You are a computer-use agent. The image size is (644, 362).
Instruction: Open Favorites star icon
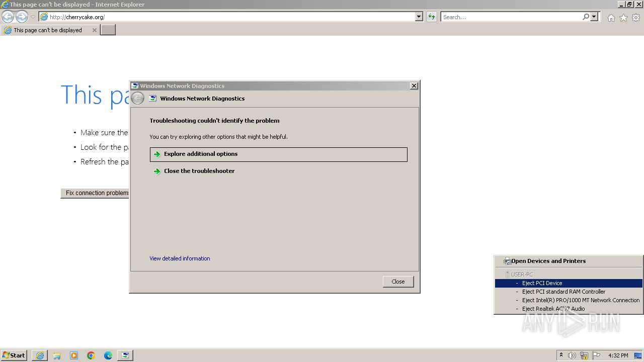pos(623,18)
